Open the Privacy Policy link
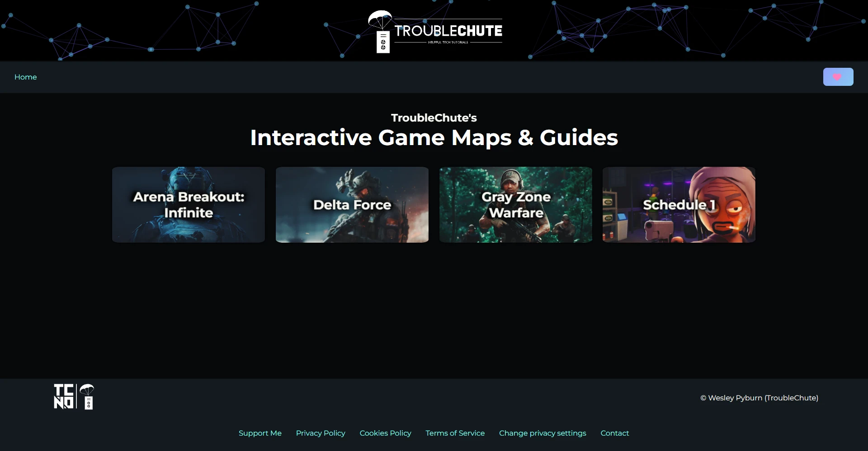The image size is (868, 451). [321, 433]
